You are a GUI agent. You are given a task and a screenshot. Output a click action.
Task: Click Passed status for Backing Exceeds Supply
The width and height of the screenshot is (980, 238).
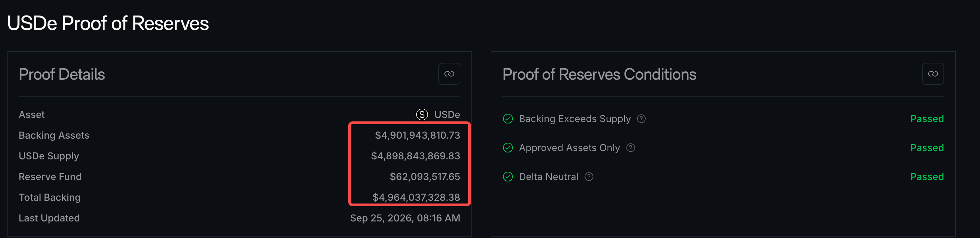tap(927, 119)
